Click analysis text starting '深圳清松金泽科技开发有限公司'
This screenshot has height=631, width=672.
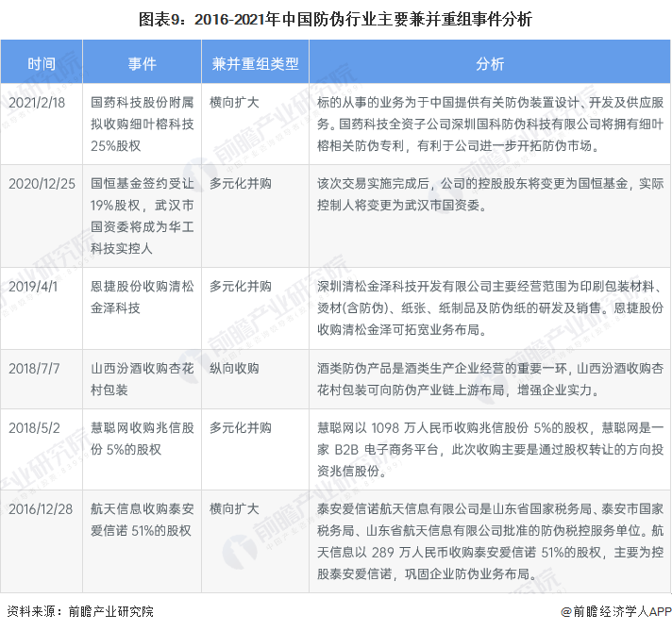pyautogui.click(x=490, y=308)
